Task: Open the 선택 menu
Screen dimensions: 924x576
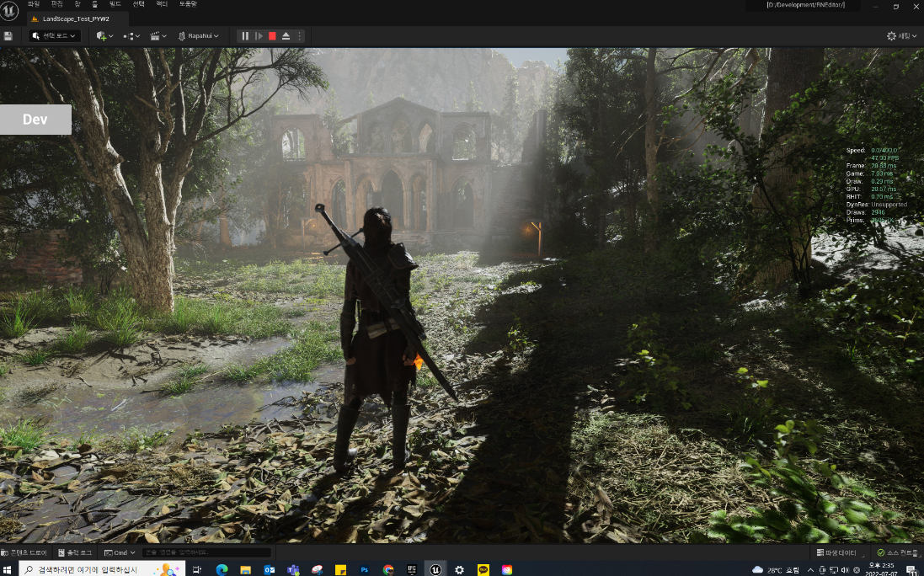Action: click(x=138, y=3)
